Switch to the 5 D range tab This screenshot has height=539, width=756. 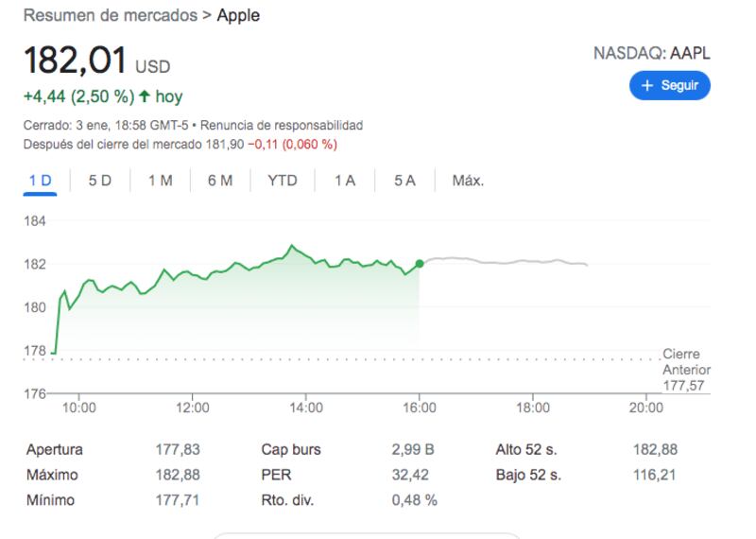tap(100, 181)
